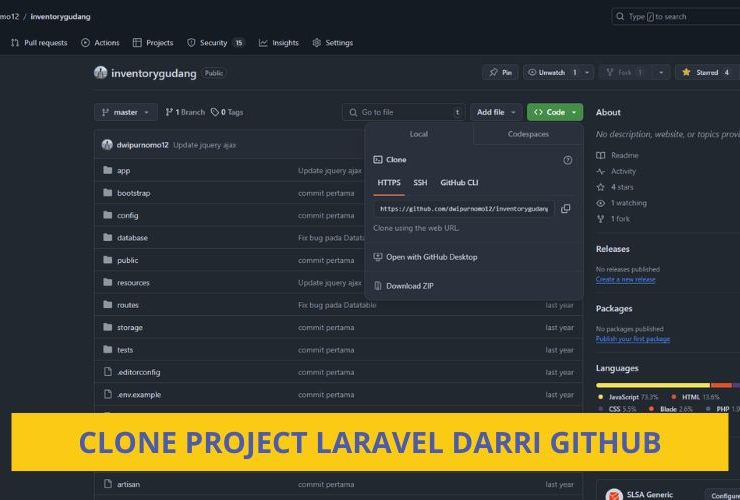Click the public folder icon

[x=108, y=260]
